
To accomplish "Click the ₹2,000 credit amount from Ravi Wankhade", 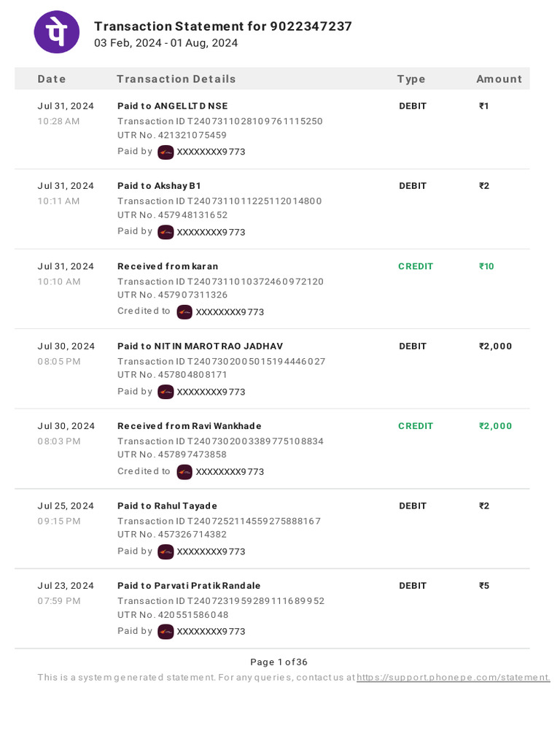I will coord(495,426).
